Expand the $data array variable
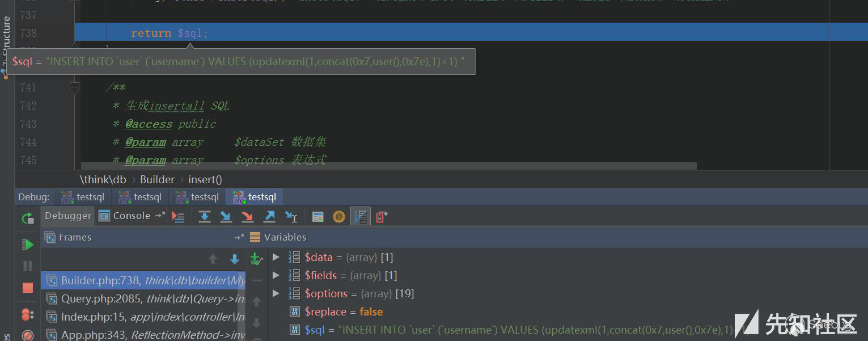 [276, 257]
